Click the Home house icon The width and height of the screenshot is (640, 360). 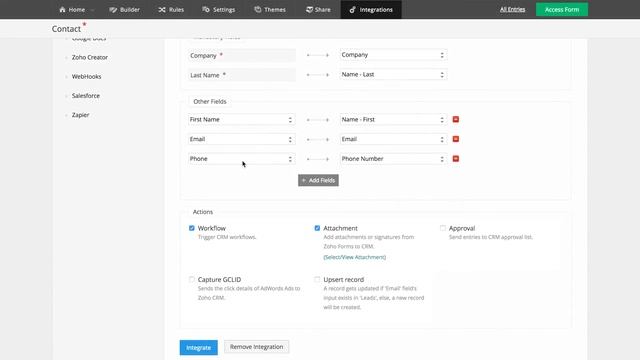(x=62, y=9)
